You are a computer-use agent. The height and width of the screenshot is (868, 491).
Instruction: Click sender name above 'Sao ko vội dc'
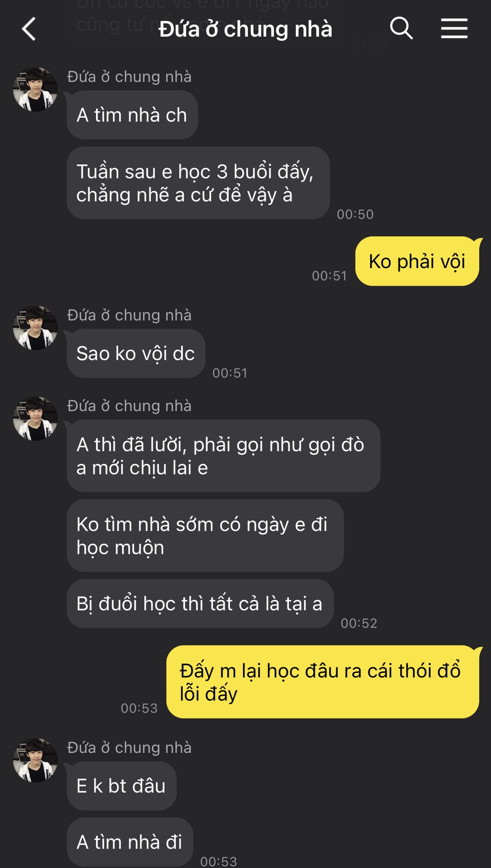(x=129, y=315)
